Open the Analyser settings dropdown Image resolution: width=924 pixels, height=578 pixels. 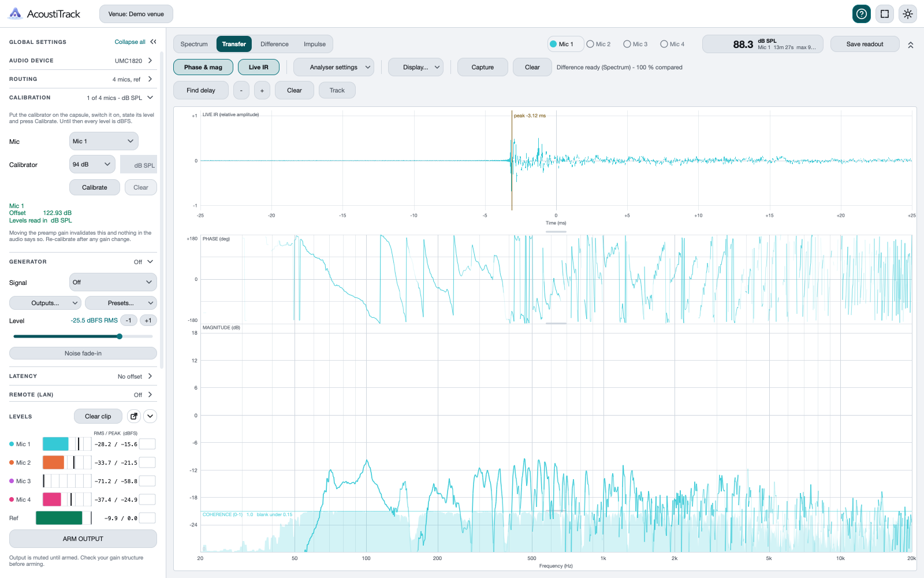(x=334, y=67)
